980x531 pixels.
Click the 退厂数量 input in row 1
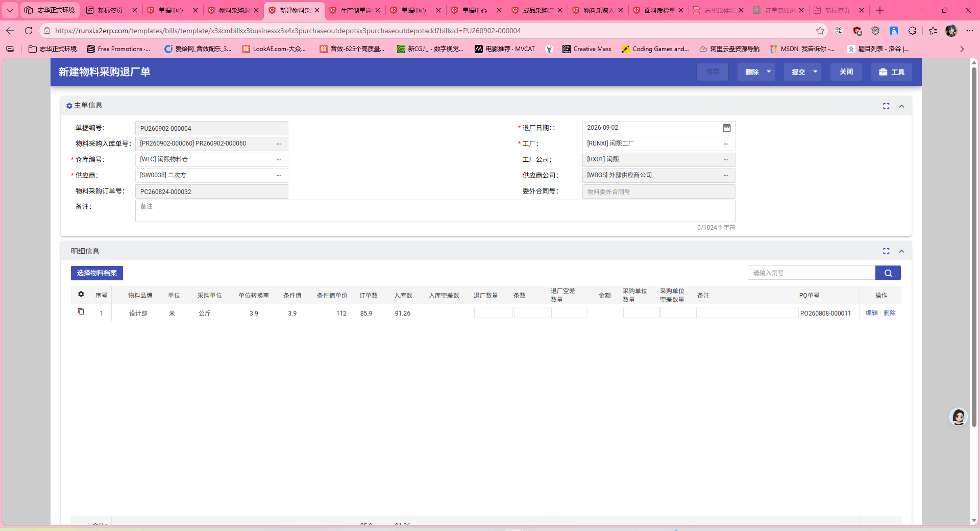pos(493,312)
